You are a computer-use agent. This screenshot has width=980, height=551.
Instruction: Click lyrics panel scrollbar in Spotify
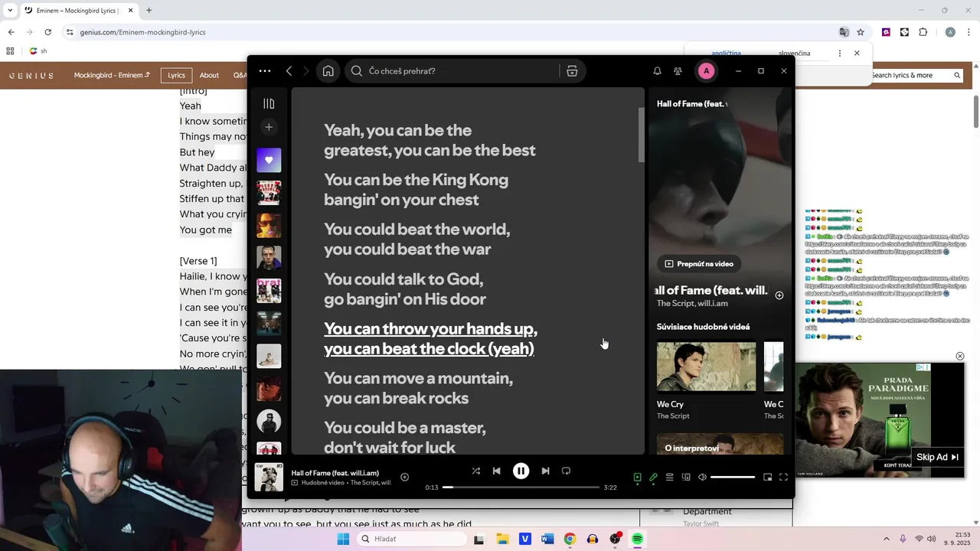(641, 135)
